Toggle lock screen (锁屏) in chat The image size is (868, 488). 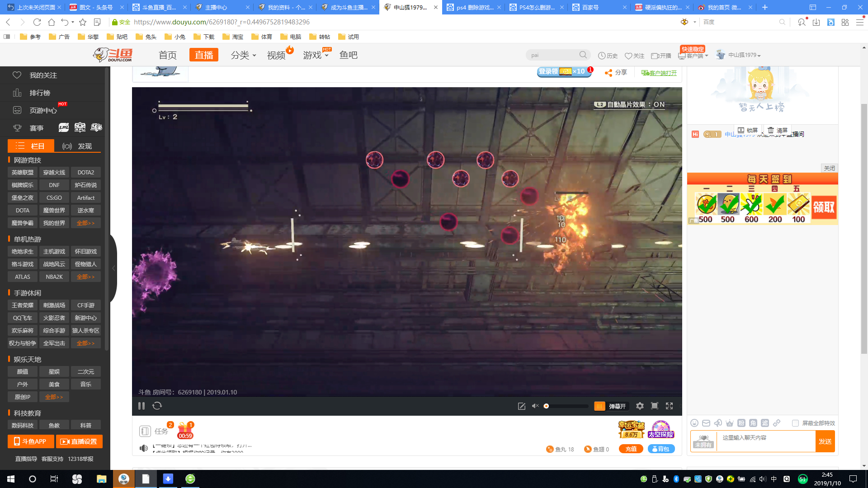748,130
